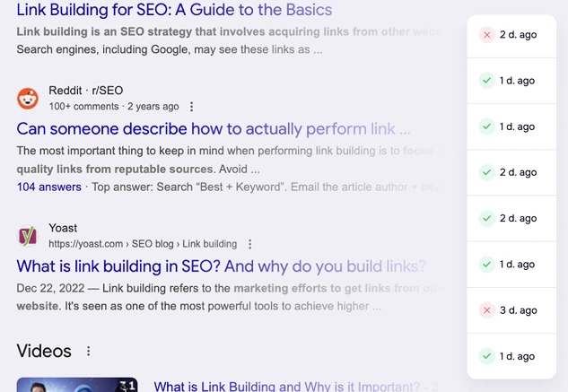The height and width of the screenshot is (392, 568).
Task: Click green check directly above the 3 d. ago row
Action: [487, 265]
